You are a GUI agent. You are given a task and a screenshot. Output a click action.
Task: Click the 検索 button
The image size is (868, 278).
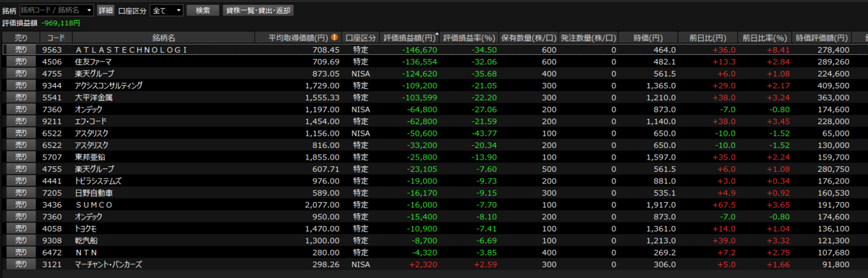click(x=203, y=11)
